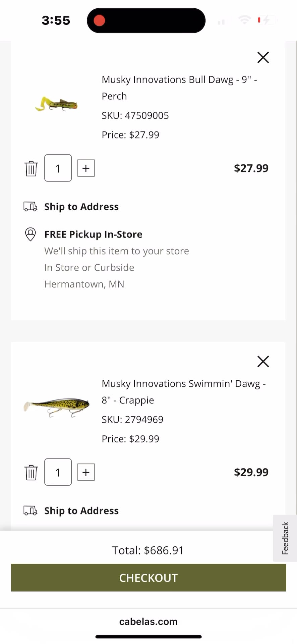Increase Swimmin' Dawg quantity with plus button

click(86, 472)
